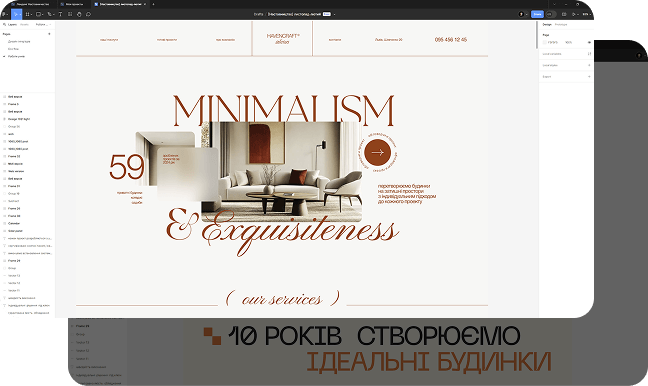Add a new page with plus
The height and width of the screenshot is (386, 648).
point(49,34)
